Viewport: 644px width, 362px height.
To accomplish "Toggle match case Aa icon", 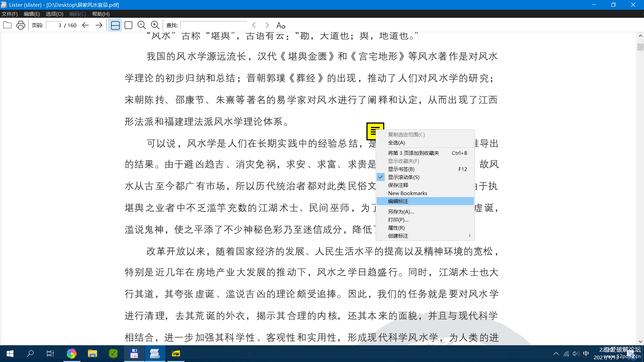I will (x=281, y=25).
